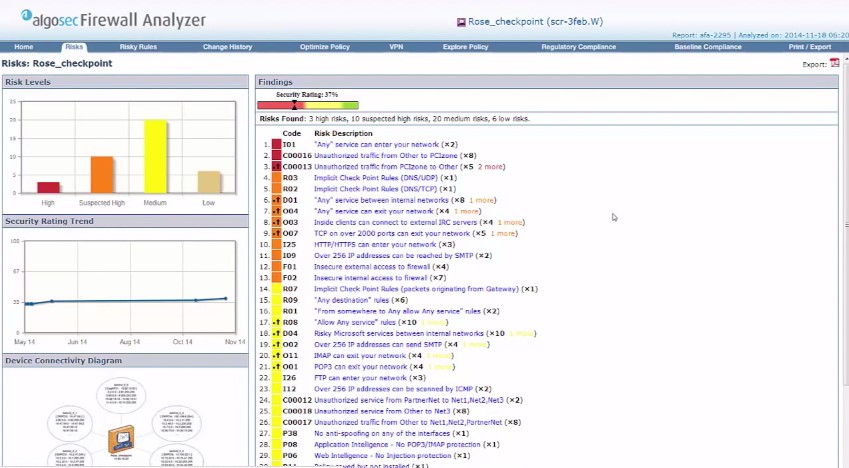Click the firewall device icon in connectivity diagram

[x=120, y=440]
